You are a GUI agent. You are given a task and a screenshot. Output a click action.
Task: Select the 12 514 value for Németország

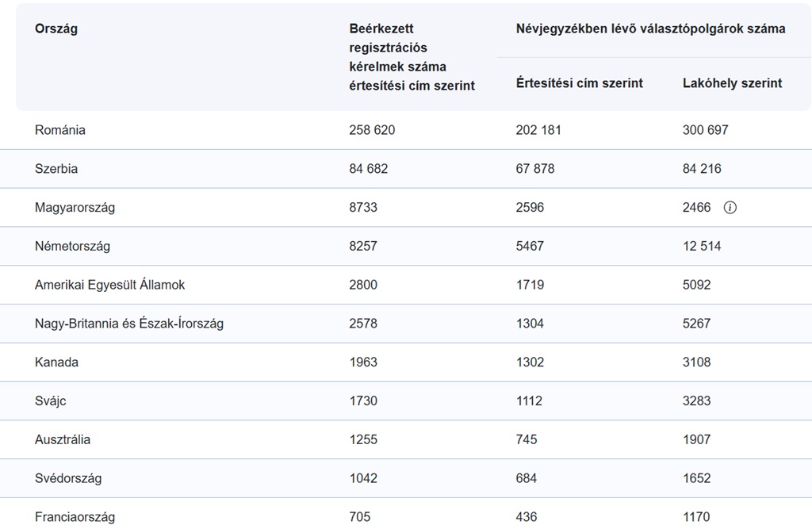702,246
